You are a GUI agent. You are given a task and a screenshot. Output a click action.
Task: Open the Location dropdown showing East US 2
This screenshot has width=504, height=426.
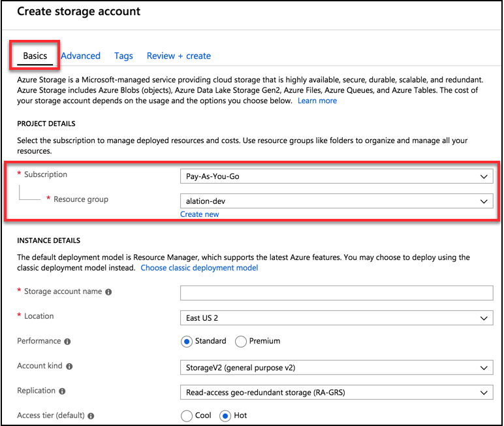(336, 318)
